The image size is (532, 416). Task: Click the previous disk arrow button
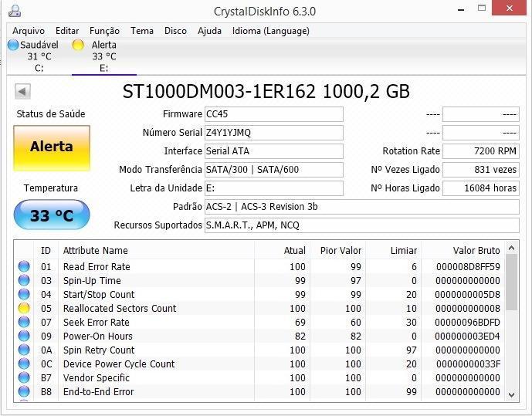point(22,92)
